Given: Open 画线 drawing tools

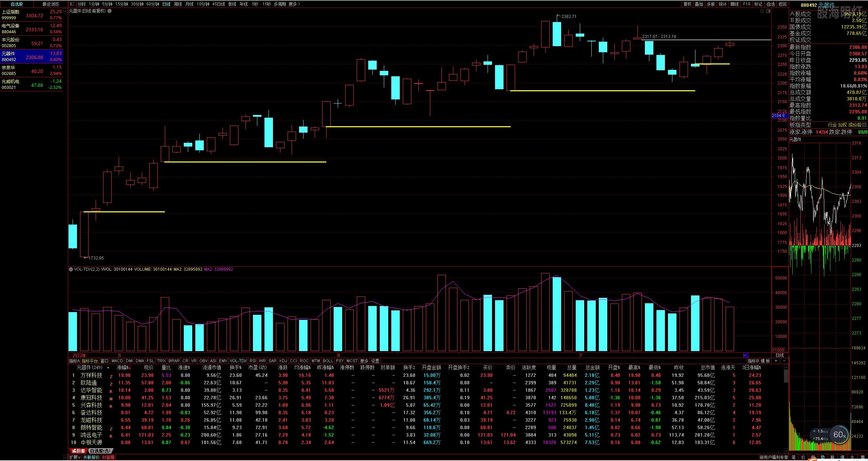Looking at the screenshot, I should (734, 4).
